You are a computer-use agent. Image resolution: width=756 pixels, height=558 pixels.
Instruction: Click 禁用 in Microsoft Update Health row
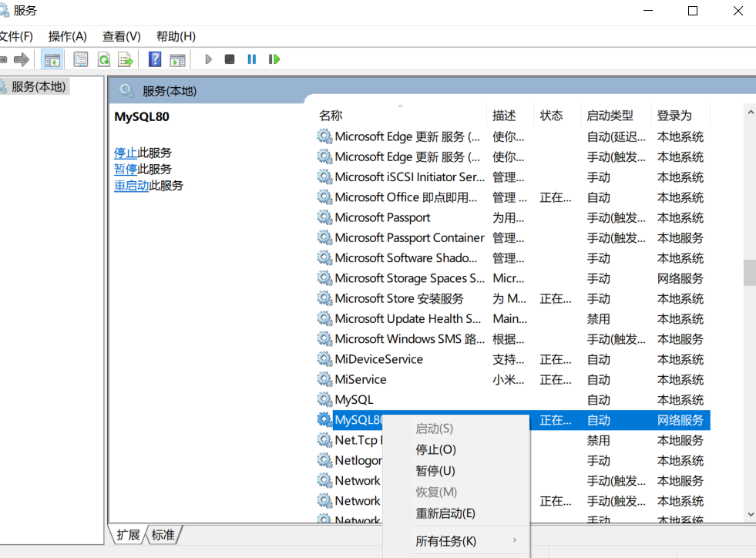(x=598, y=319)
